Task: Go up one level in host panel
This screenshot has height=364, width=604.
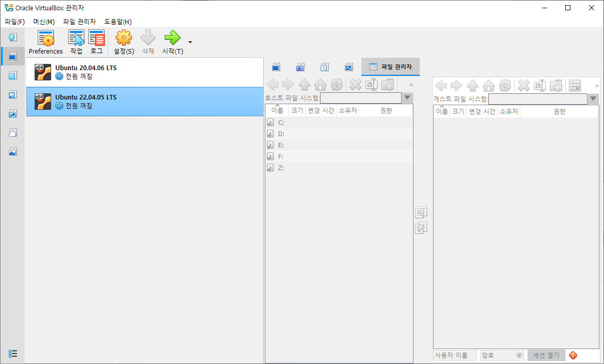Action: point(304,85)
